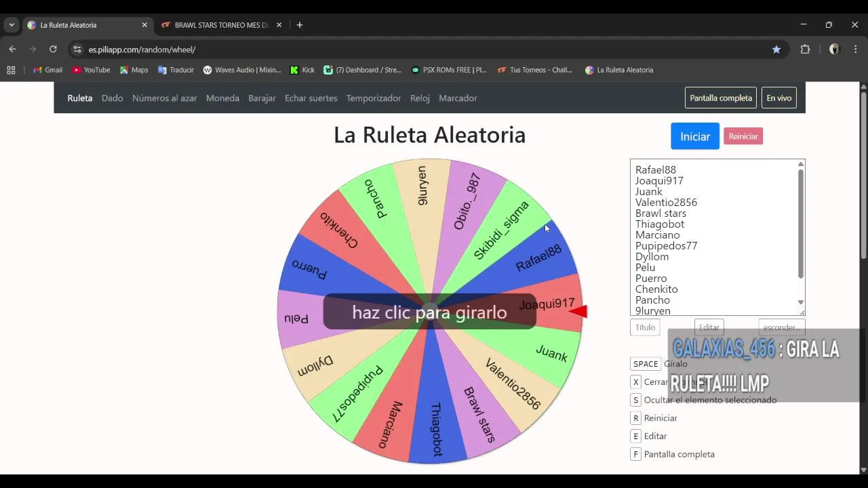Select Ruleta in the navigation bar

pyautogui.click(x=80, y=98)
